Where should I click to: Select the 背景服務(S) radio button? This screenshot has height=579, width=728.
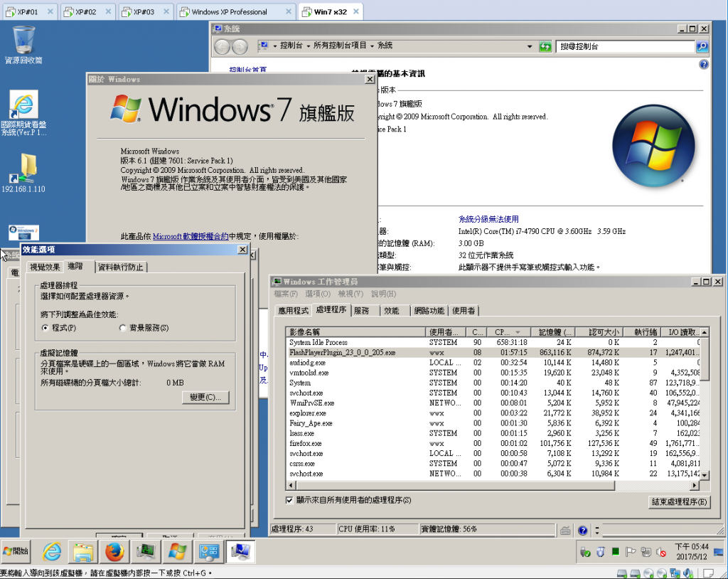point(122,328)
